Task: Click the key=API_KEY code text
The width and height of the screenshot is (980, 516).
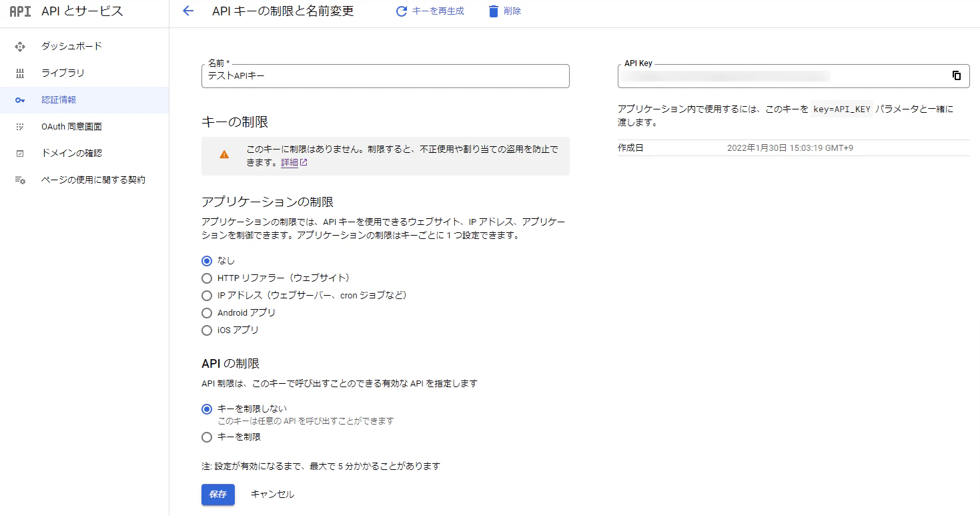Action: pyautogui.click(x=843, y=109)
